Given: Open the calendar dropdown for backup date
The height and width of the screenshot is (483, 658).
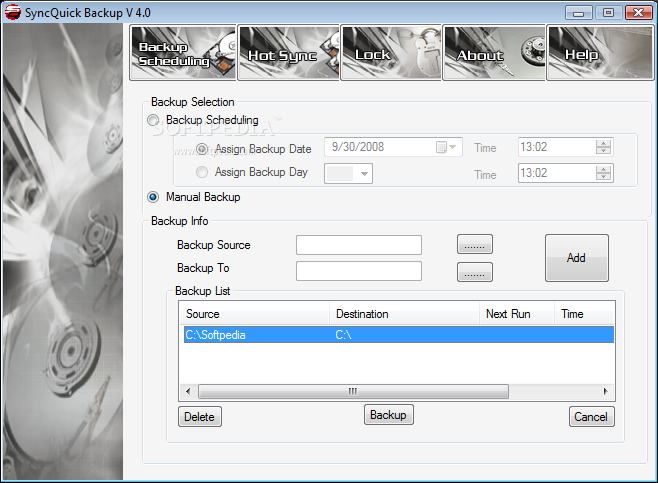Looking at the screenshot, I should pyautogui.click(x=446, y=147).
